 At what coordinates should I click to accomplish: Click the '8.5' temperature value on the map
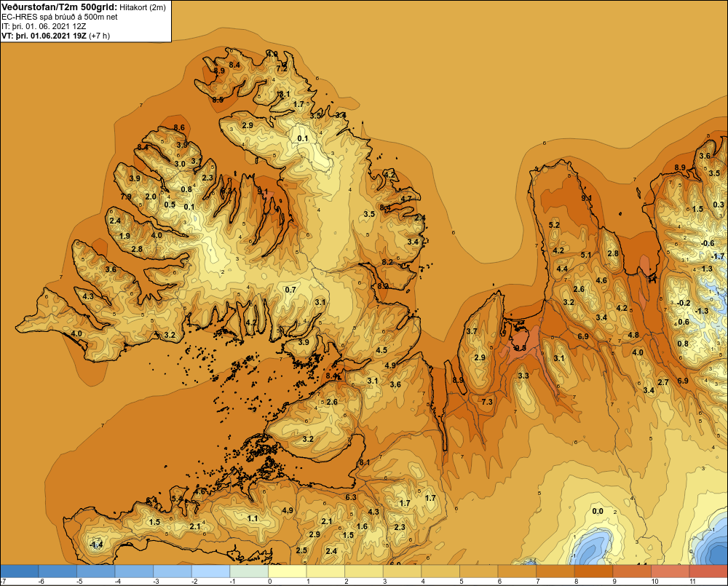[x=218, y=100]
